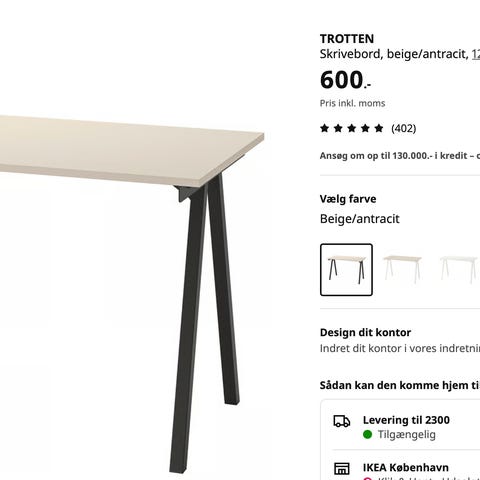Click the five-star rating
Viewport: 480px width, 480px height.
coord(352,128)
